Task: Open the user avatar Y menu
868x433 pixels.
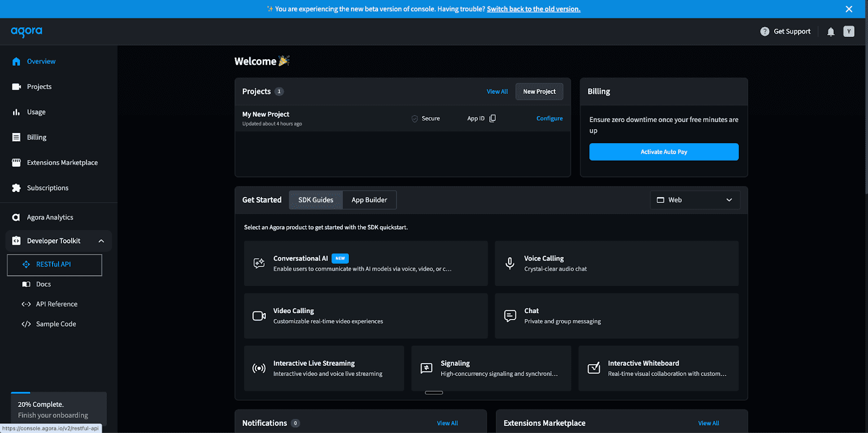Action: (x=848, y=31)
